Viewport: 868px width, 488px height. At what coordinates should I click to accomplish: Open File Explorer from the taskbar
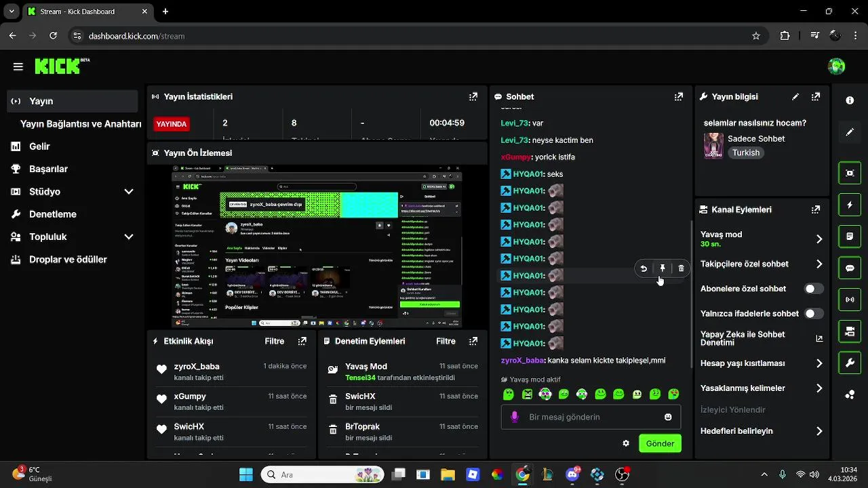pos(448,474)
